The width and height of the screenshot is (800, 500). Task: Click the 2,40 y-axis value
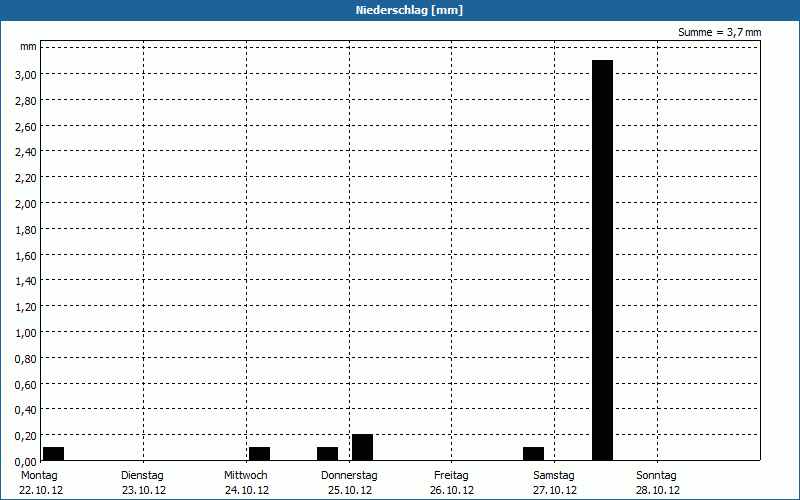(26, 152)
